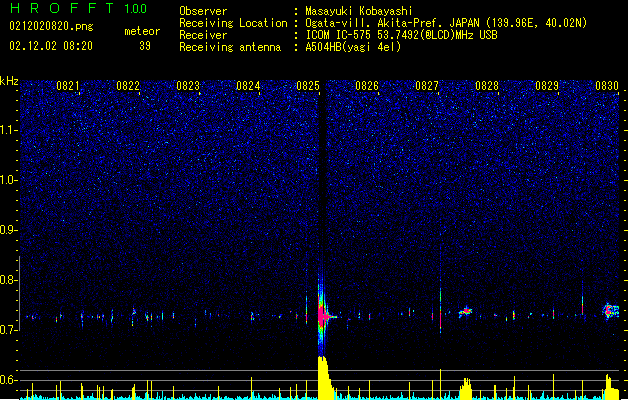
Task: Click the meteor echo blob at 0830
Action: point(611,311)
